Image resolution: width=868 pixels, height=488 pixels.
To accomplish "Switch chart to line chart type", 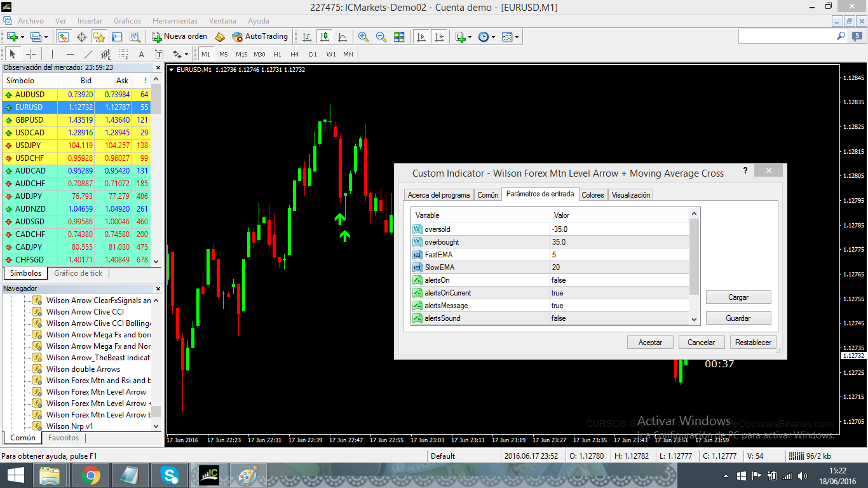I will 342,37.
